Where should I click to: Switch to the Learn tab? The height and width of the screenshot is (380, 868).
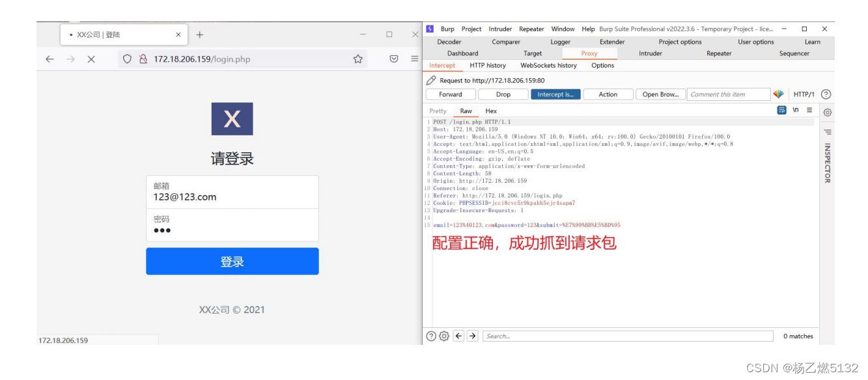coord(812,42)
